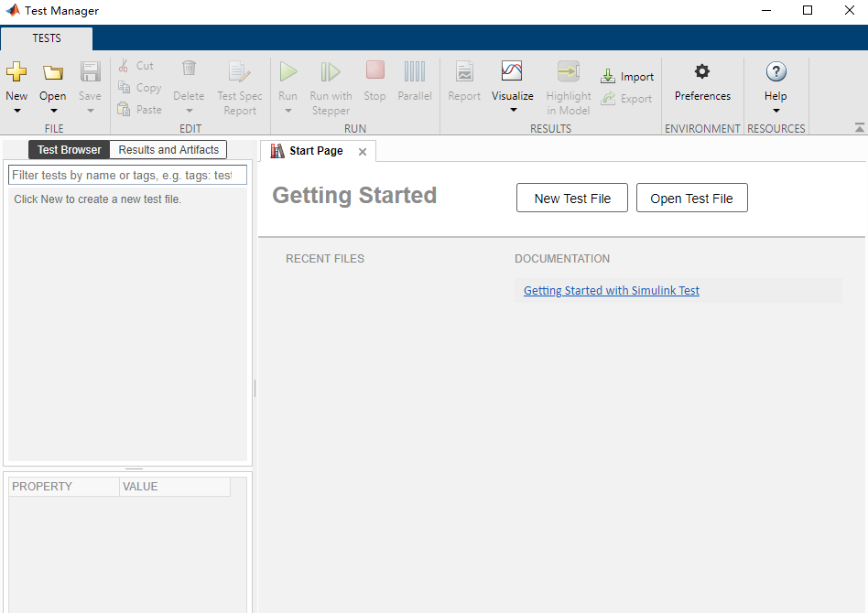Click the PROPERTY column header
The width and height of the screenshot is (868, 613).
click(64, 487)
